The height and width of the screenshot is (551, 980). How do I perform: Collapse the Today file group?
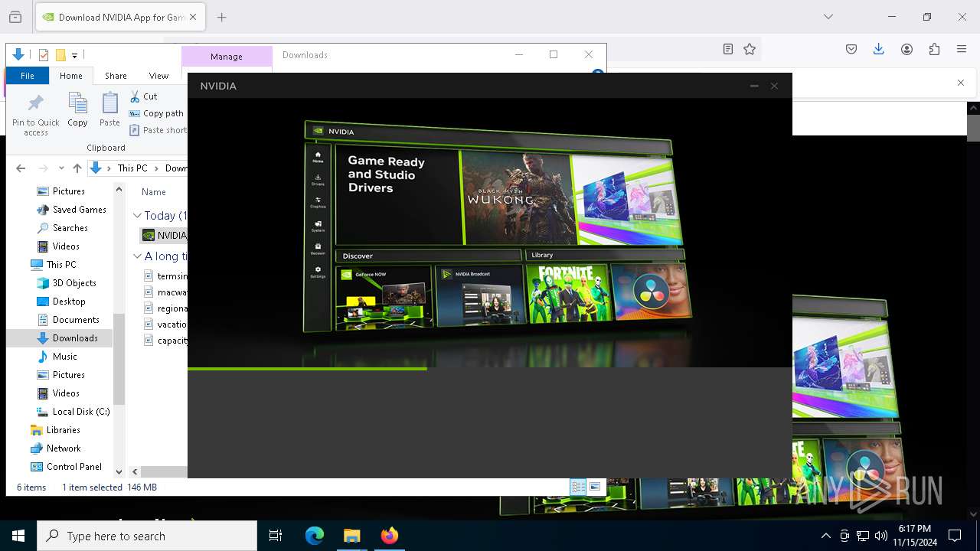tap(137, 216)
